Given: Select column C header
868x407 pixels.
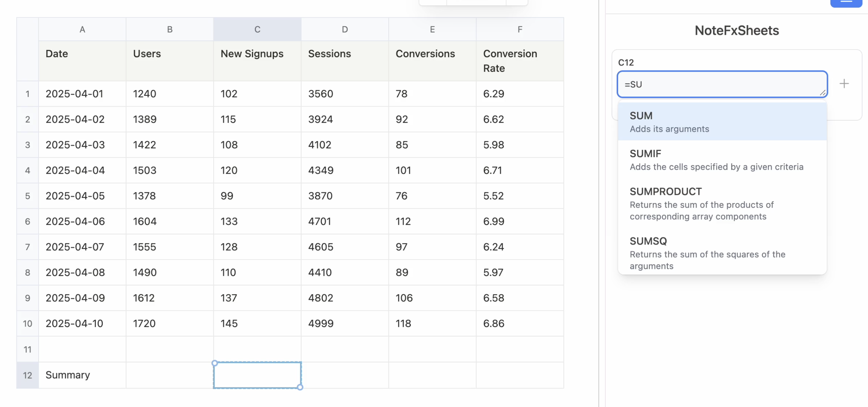Looking at the screenshot, I should [257, 29].
